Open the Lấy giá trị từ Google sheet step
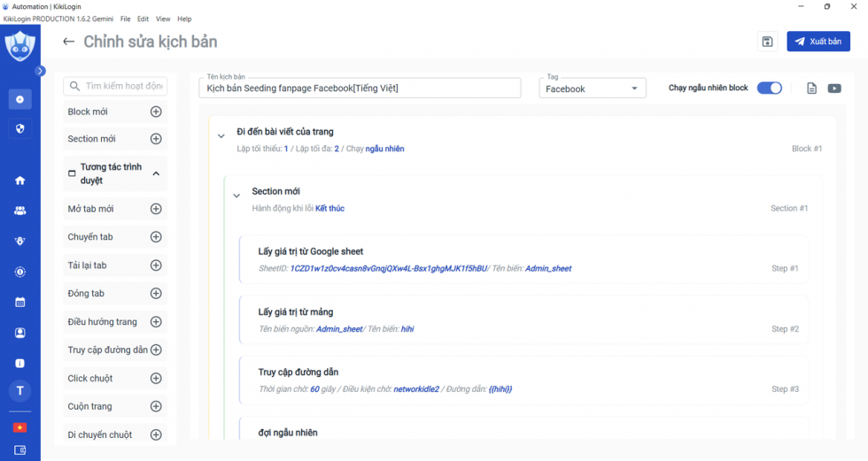This screenshot has height=461, width=868. pyautogui.click(x=523, y=260)
